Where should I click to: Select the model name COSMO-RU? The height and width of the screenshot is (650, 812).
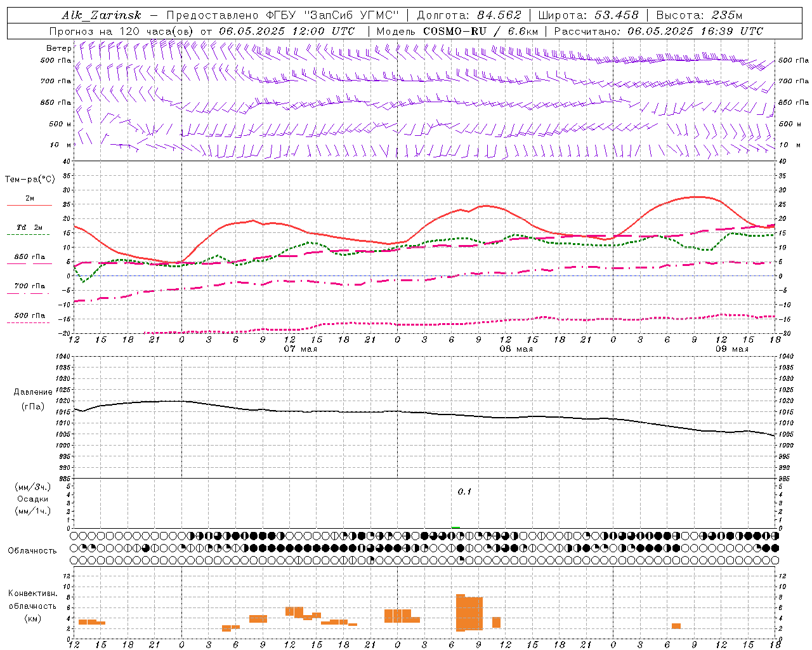click(454, 31)
